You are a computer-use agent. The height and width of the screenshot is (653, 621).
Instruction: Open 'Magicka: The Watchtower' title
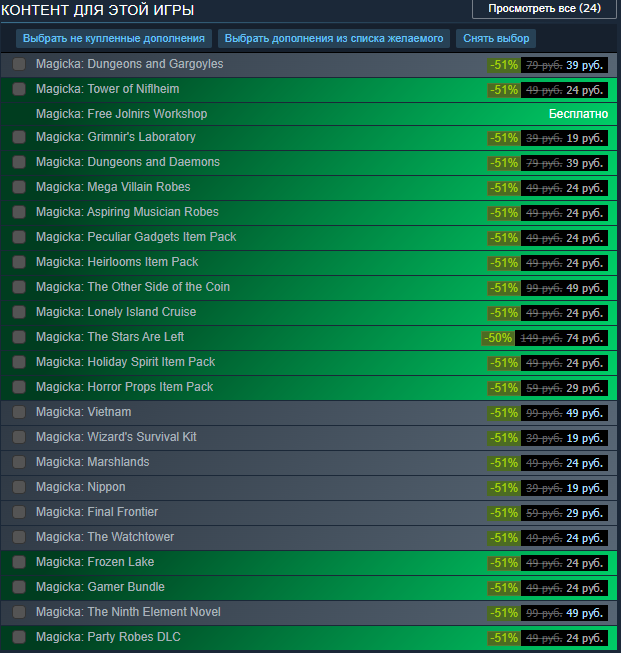105,537
